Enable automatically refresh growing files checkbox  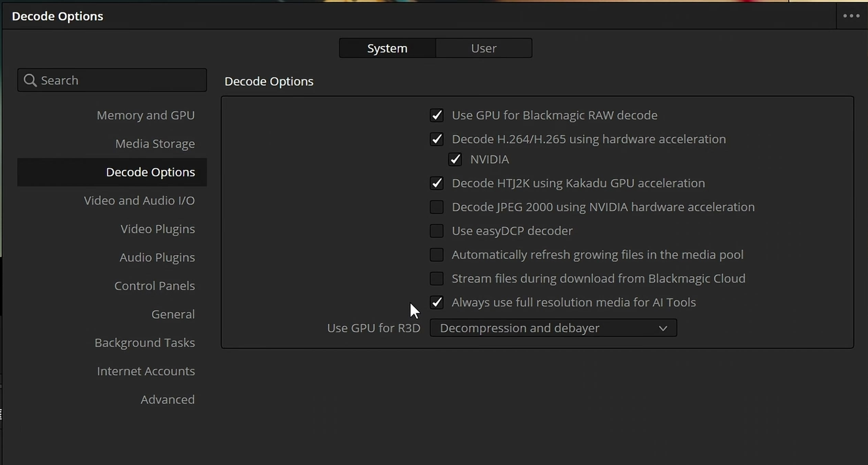pyautogui.click(x=437, y=254)
